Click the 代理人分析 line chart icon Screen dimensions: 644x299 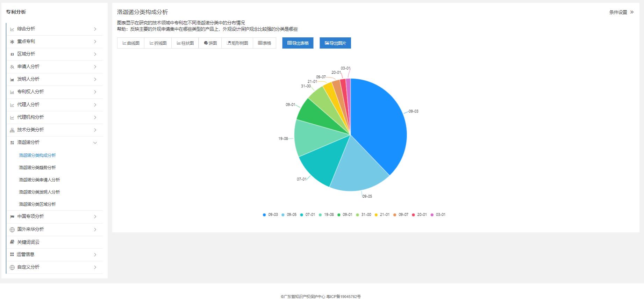click(x=12, y=105)
